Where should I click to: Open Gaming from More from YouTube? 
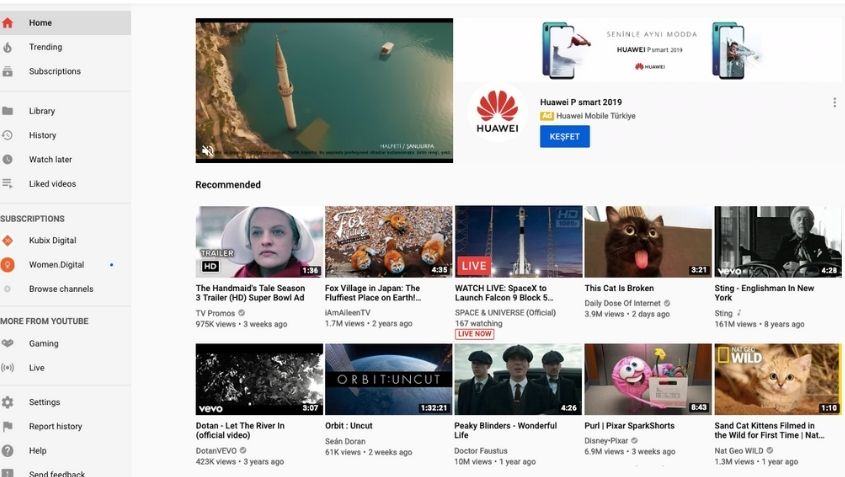(x=65, y=343)
